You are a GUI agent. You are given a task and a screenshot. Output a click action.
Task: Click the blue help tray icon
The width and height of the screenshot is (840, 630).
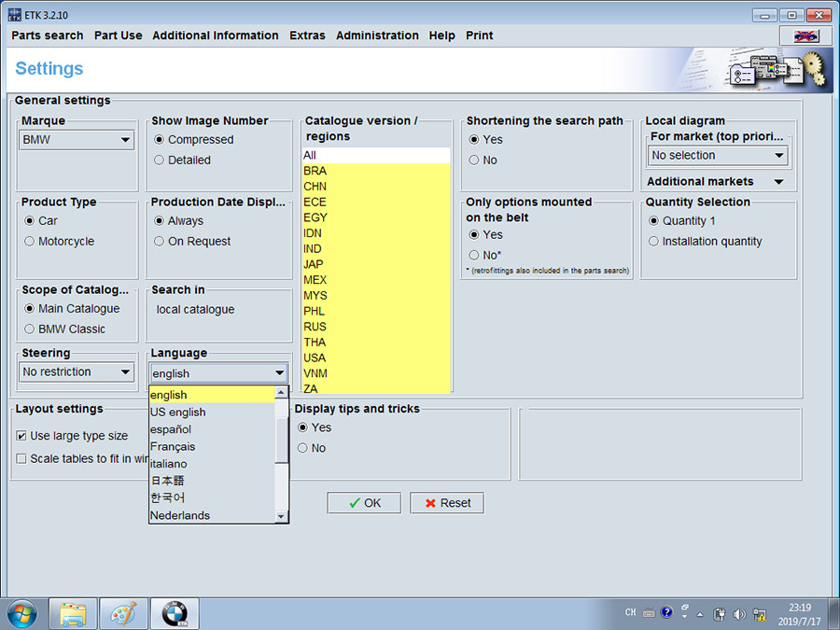[666, 612]
